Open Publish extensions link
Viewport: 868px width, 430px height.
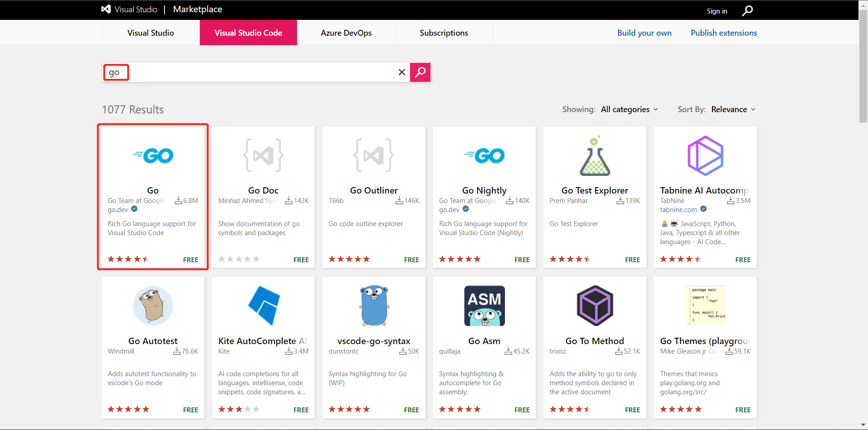pyautogui.click(x=724, y=33)
